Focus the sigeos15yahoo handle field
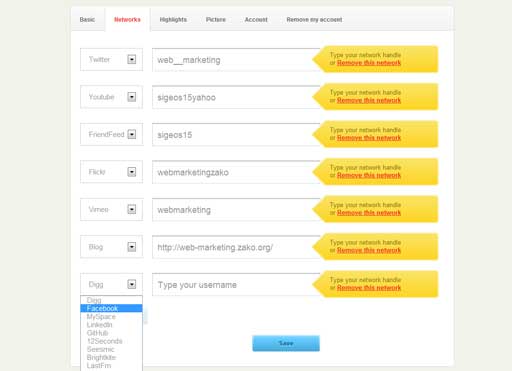 [236, 97]
